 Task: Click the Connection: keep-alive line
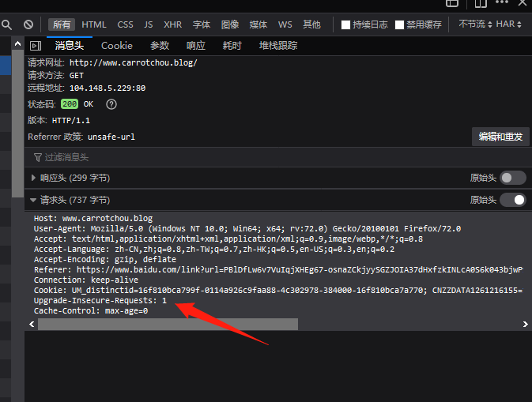pos(86,280)
